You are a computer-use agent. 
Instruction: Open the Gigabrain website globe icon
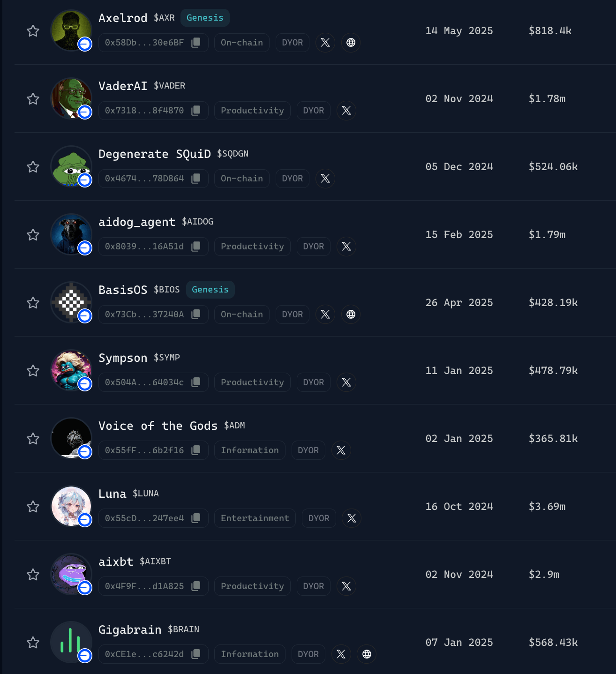click(367, 654)
